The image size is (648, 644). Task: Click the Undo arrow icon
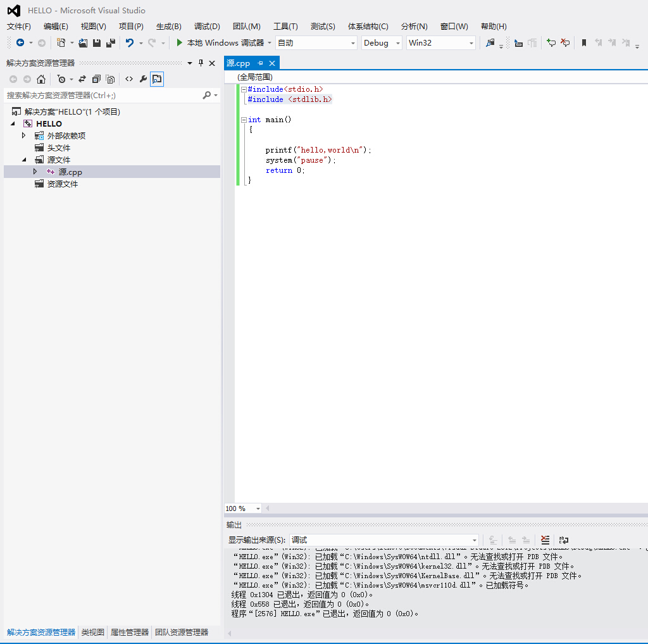(x=130, y=43)
